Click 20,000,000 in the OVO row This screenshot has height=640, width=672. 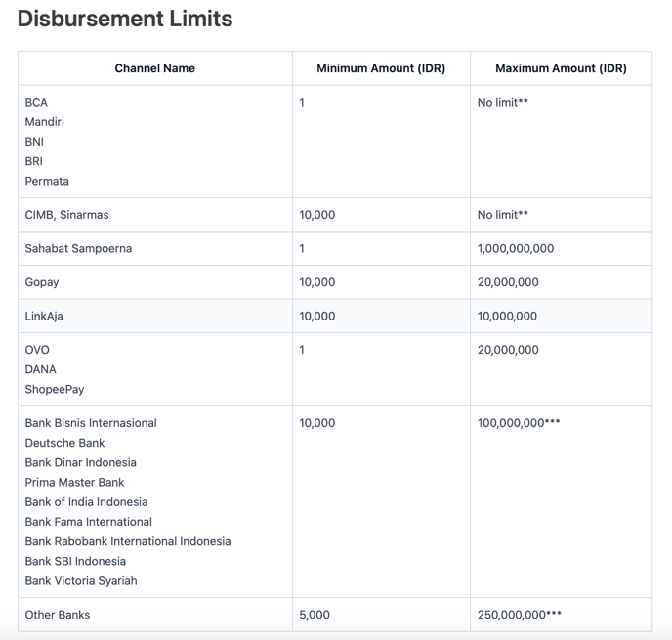coord(508,350)
